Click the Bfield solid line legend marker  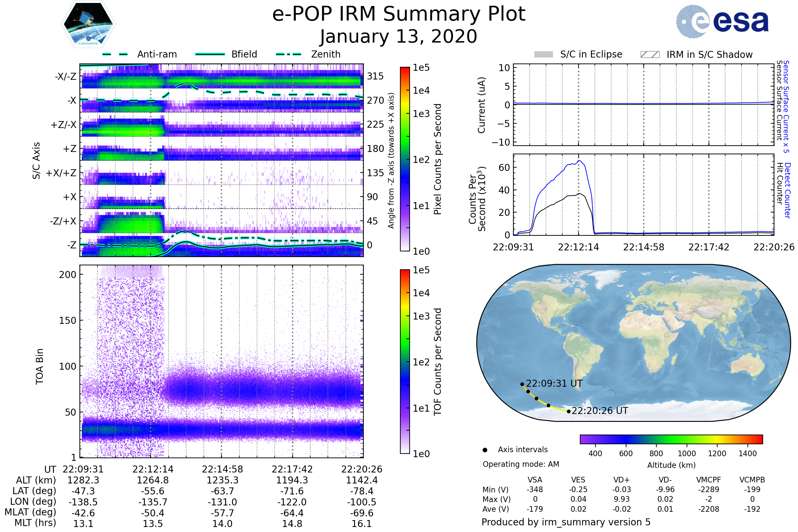pyautogui.click(x=210, y=54)
